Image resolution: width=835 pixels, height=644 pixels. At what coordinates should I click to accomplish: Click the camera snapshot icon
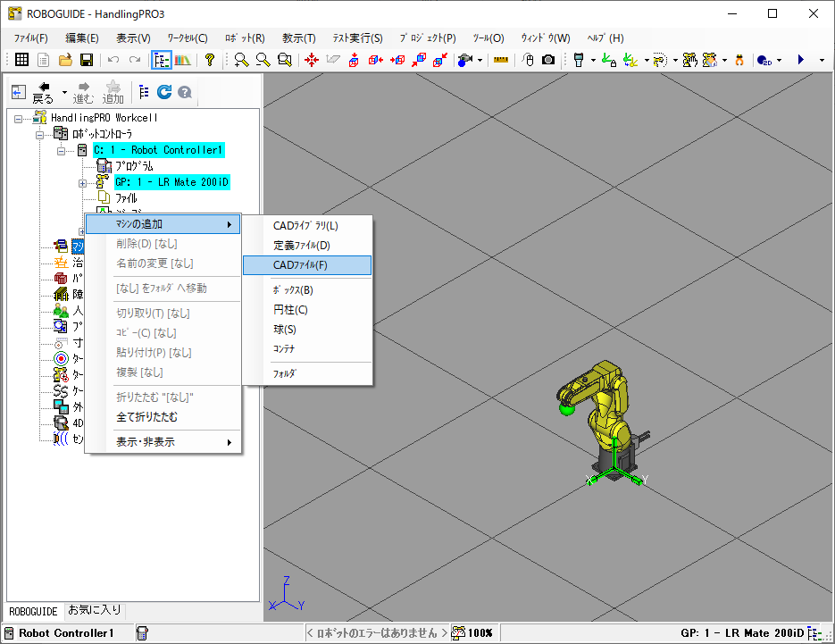click(x=548, y=60)
